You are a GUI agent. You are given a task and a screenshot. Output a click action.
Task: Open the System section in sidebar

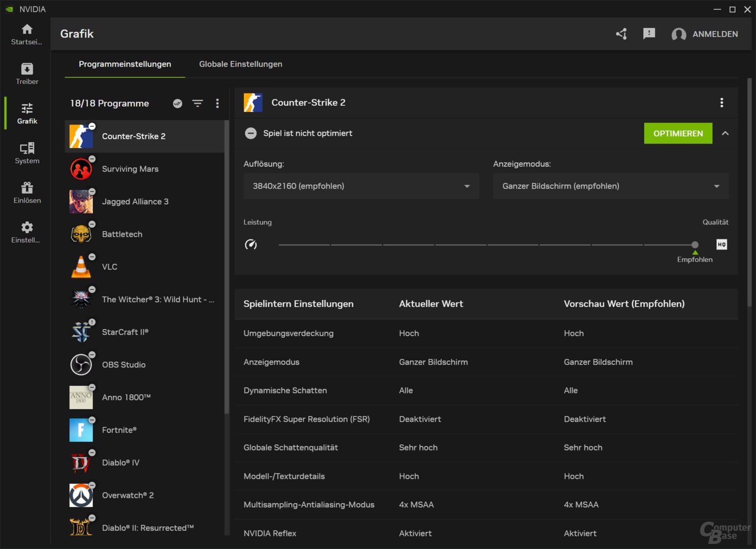pos(27,153)
